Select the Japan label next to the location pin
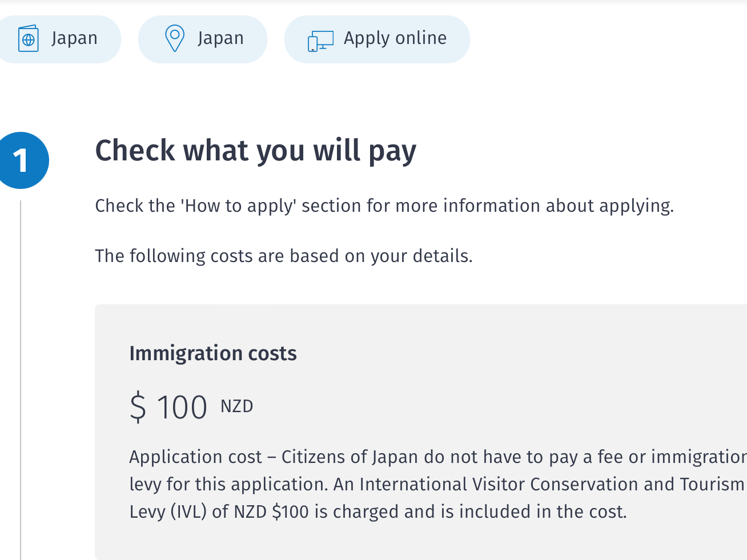 (x=220, y=38)
